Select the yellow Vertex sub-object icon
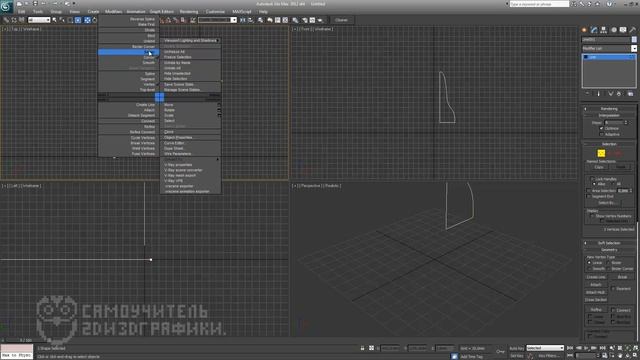Screen dimensions: 640x360 [x=601, y=153]
